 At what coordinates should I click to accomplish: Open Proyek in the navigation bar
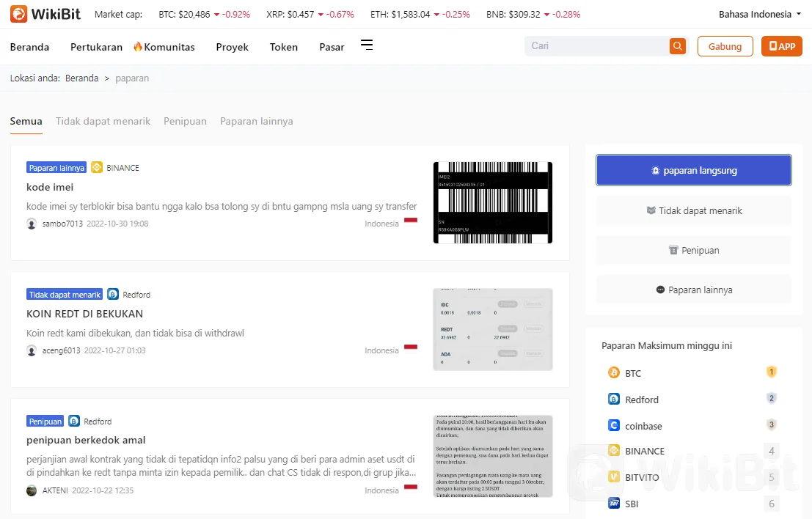232,47
